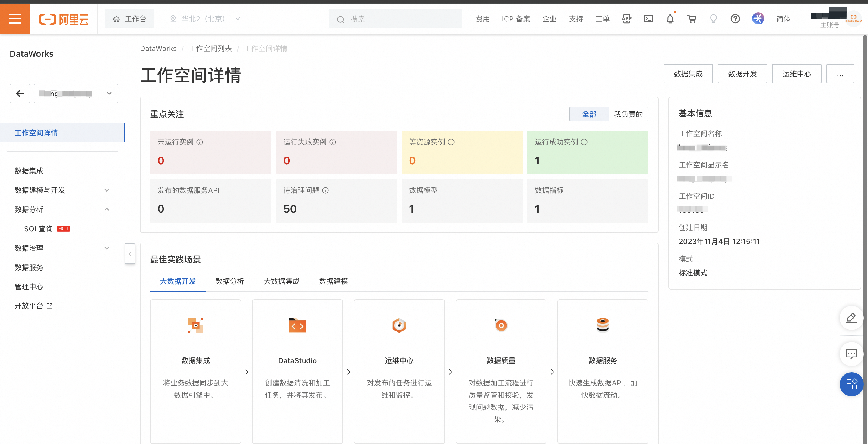Click the 运维中心 button
This screenshot has height=444, width=868.
(x=796, y=74)
